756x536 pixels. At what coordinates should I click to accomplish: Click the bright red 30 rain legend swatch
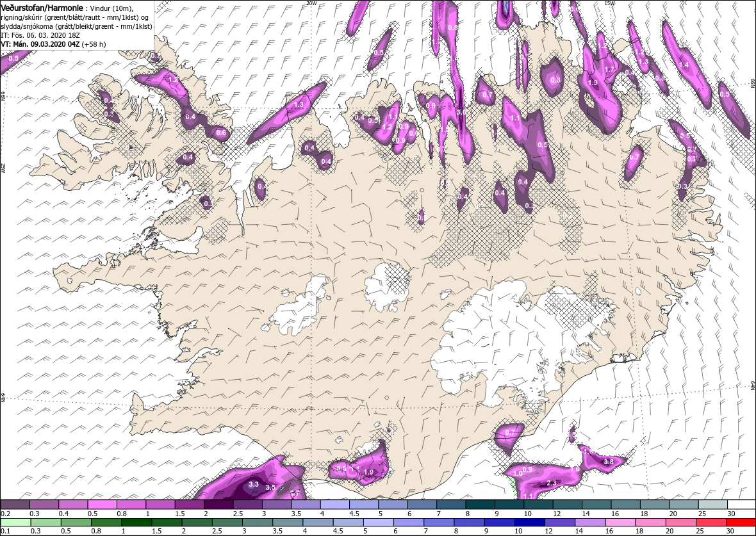pos(741,523)
